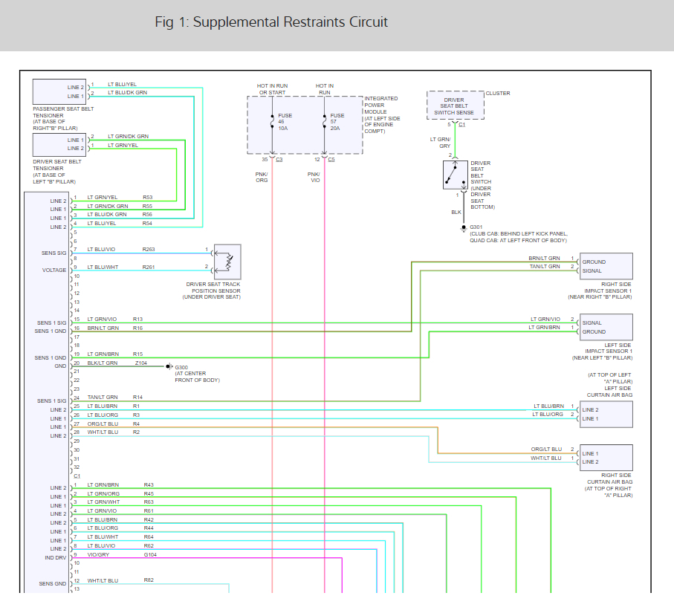Select circuit code 'R63'
The image size is (674, 616).
pos(149,502)
